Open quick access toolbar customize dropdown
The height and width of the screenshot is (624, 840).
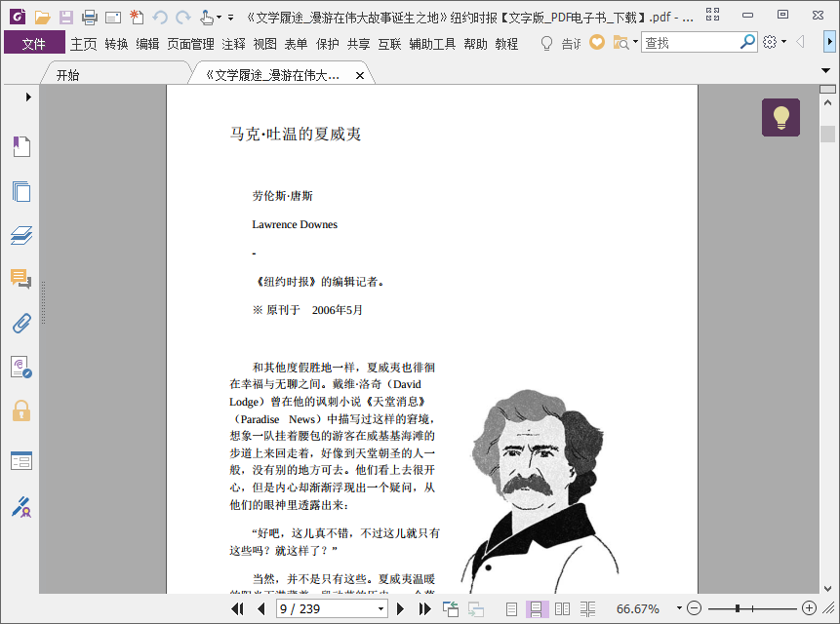(x=230, y=18)
